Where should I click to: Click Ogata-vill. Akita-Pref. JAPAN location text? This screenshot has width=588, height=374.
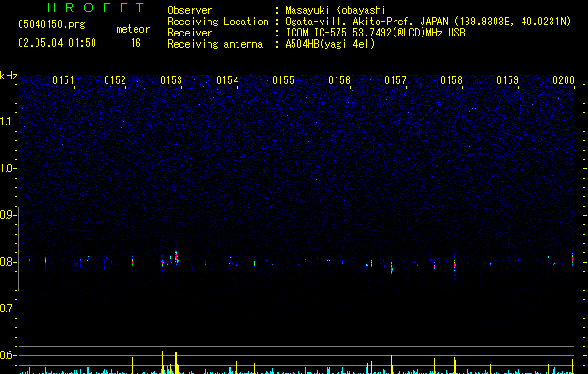point(428,22)
